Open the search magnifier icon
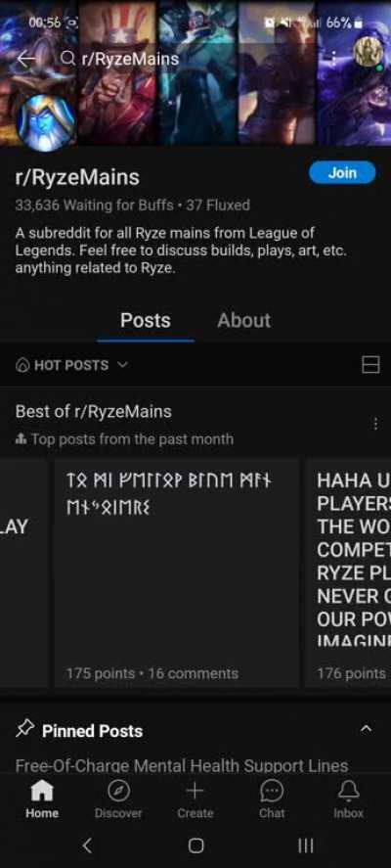This screenshot has height=868, width=391. click(x=67, y=58)
